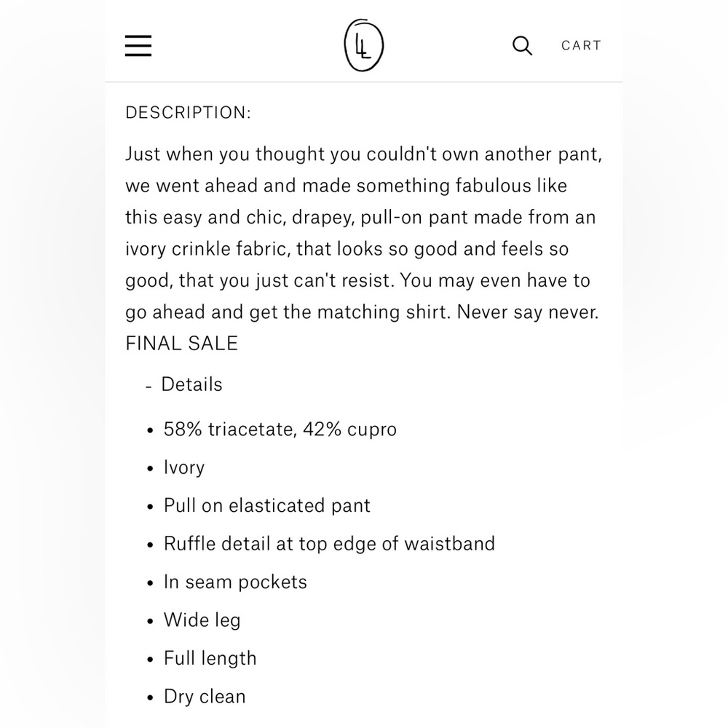Viewport: 728px width, 728px height.
Task: Open the CART link
Action: [x=581, y=45]
